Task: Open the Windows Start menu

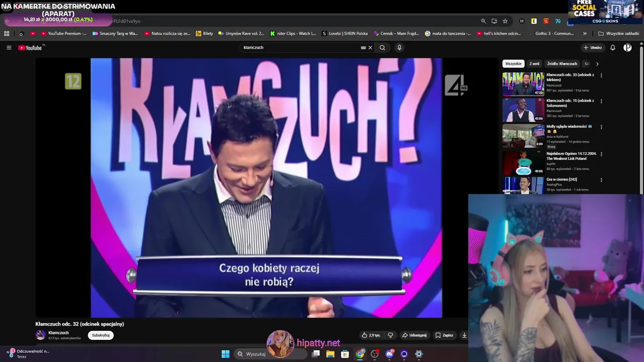Action: (x=225, y=354)
